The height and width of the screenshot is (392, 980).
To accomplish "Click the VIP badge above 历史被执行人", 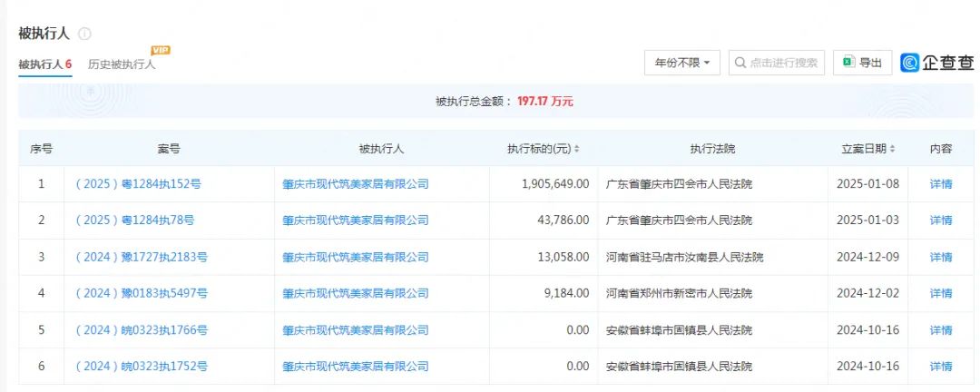I will (161, 50).
